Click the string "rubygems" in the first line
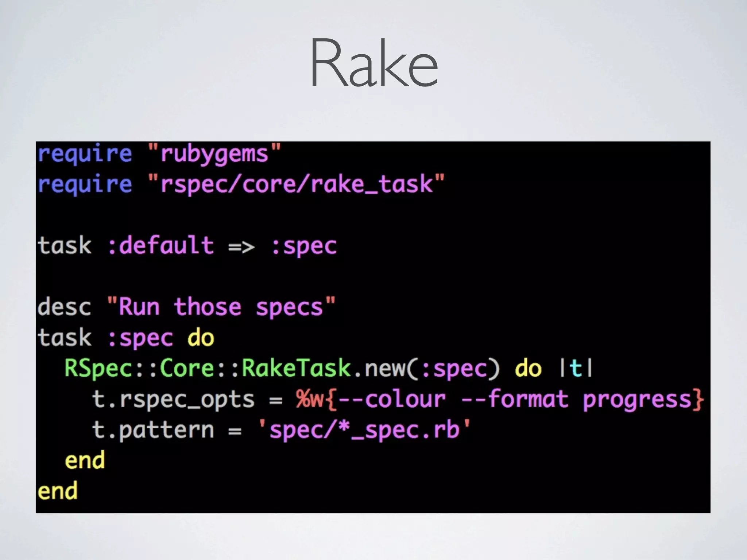This screenshot has width=747, height=560. pos(214,154)
